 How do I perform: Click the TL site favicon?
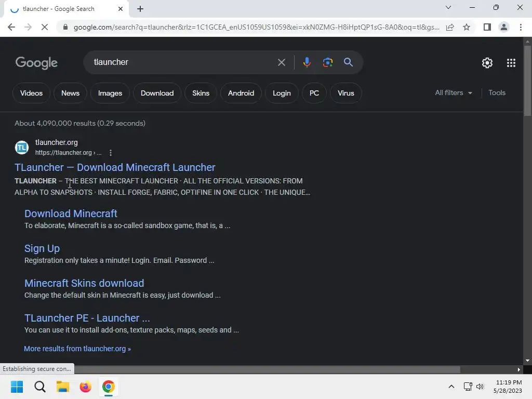(x=22, y=148)
